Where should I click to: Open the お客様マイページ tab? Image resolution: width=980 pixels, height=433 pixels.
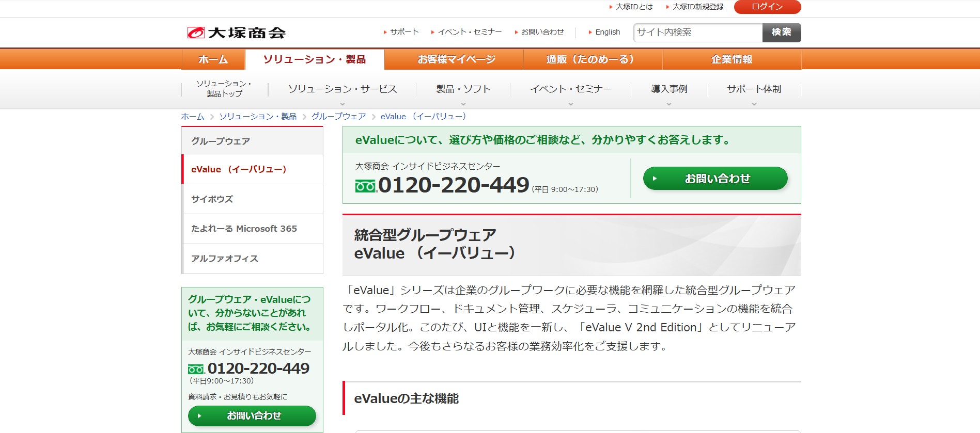[x=456, y=59]
